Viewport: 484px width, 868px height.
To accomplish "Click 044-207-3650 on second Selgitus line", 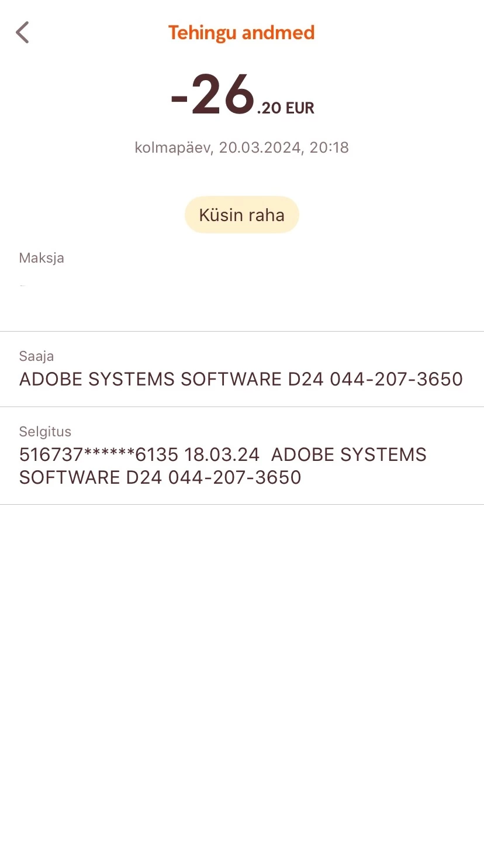I will pyautogui.click(x=235, y=477).
